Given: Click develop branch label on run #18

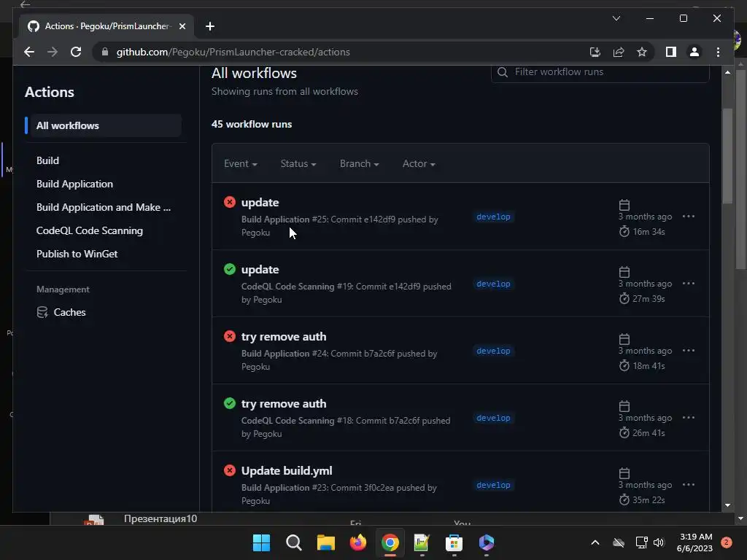Looking at the screenshot, I should tap(493, 418).
